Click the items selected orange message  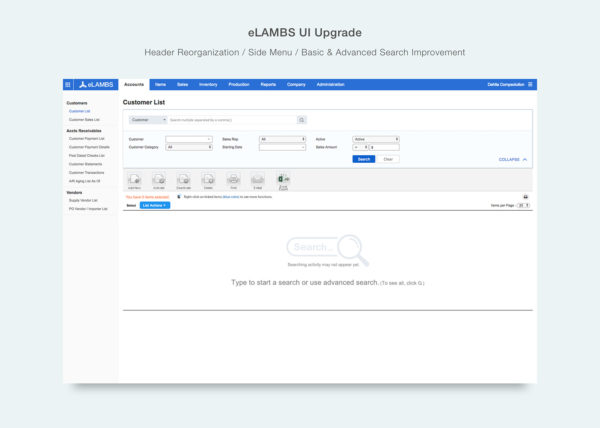click(x=147, y=197)
